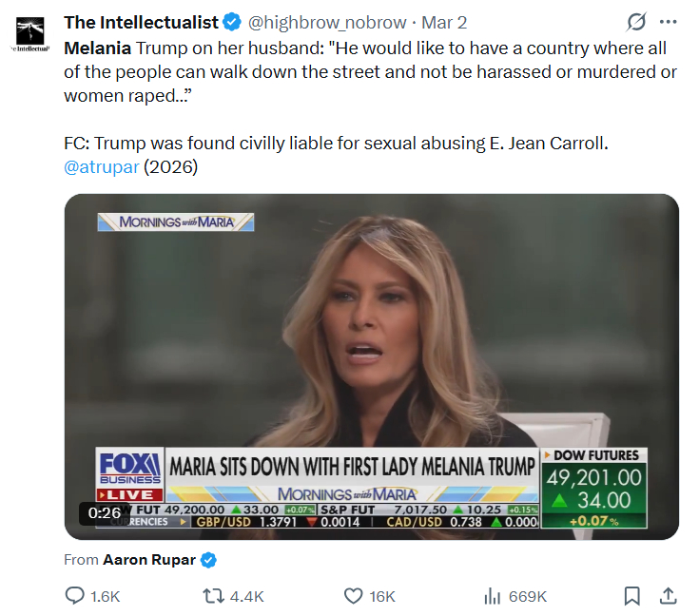Bookmark this post
The height and width of the screenshot is (616, 699).
tap(631, 596)
